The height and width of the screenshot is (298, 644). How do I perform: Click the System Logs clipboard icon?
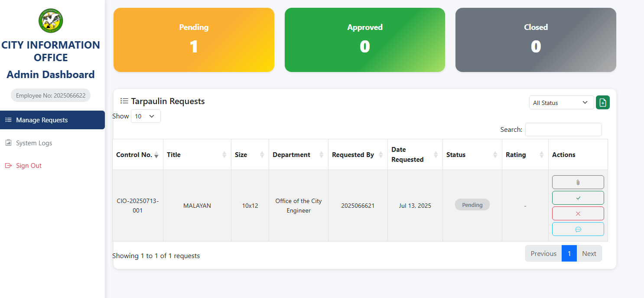pyautogui.click(x=8, y=143)
